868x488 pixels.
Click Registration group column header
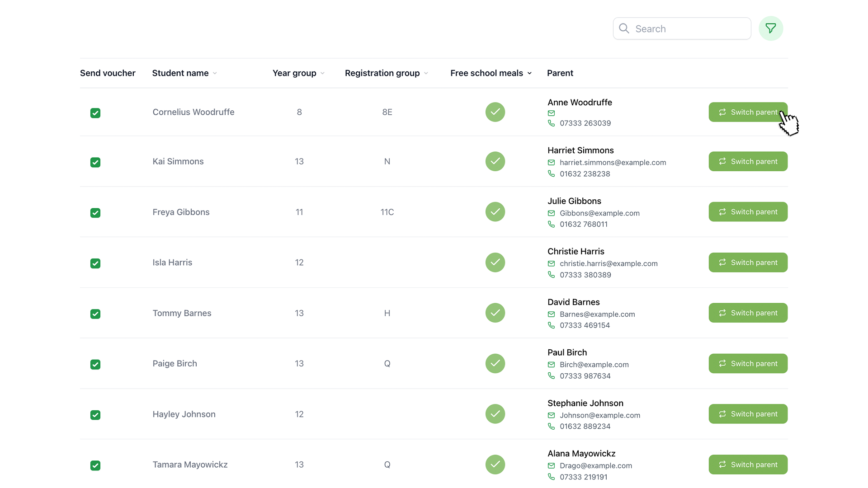[382, 73]
